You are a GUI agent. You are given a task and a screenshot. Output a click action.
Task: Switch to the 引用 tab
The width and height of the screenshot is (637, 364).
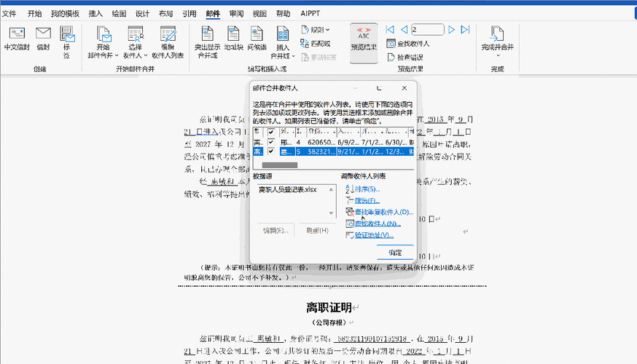(189, 13)
